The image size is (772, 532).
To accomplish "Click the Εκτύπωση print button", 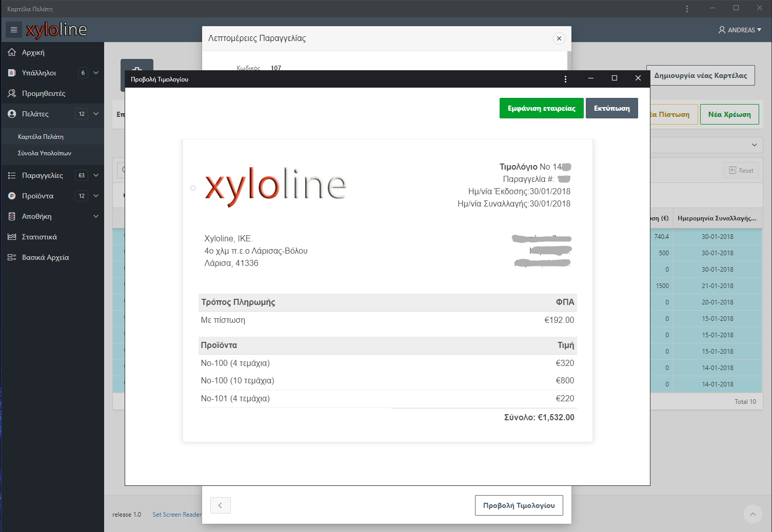I will (x=612, y=108).
